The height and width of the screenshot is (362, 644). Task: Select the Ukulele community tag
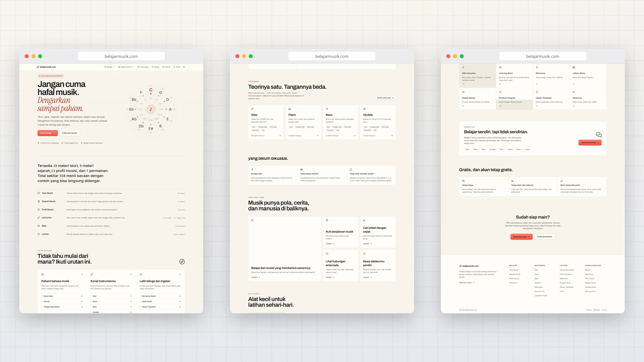493,149
